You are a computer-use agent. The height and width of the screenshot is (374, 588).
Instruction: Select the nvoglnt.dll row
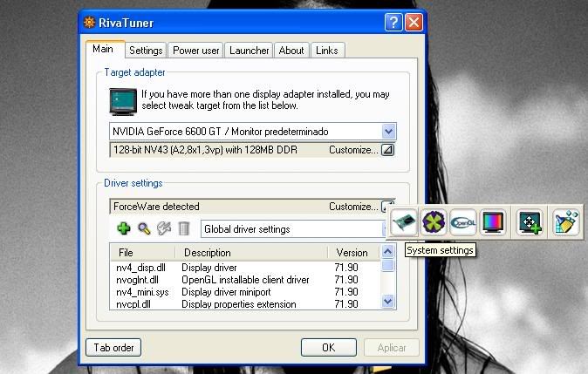tap(245, 280)
